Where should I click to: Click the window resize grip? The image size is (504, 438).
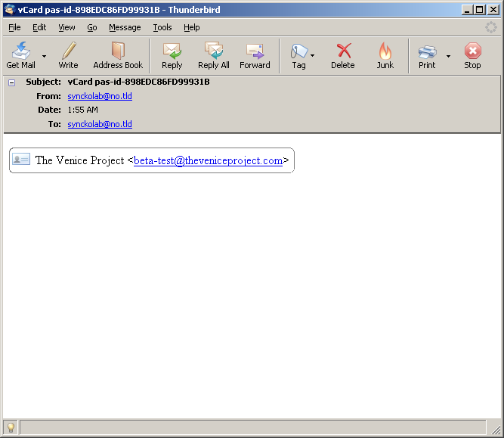496,429
